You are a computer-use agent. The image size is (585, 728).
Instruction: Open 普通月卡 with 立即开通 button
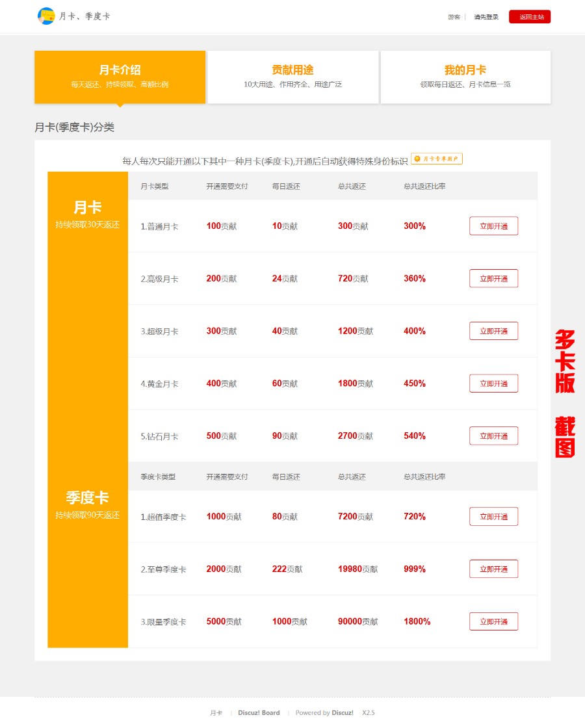point(493,226)
